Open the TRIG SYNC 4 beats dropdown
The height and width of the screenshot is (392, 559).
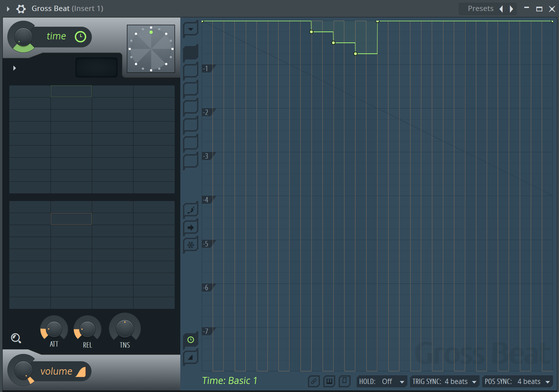tap(444, 381)
